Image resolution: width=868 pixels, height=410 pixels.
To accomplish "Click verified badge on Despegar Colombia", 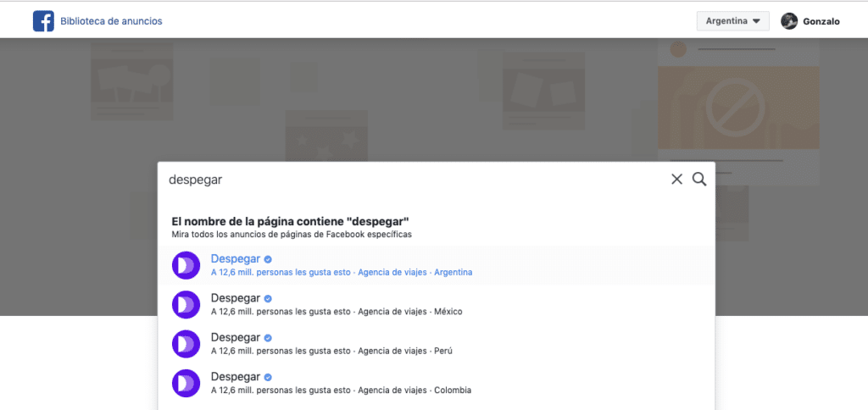I will point(268,377).
